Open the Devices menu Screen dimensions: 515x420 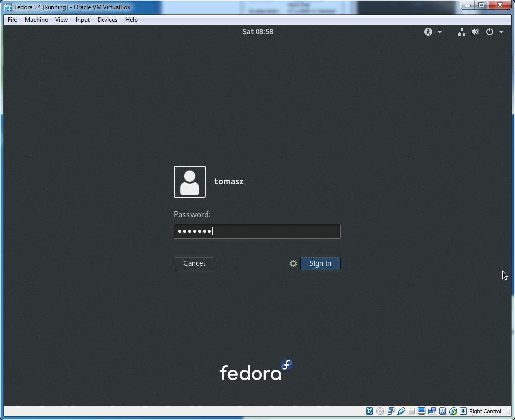(107, 20)
